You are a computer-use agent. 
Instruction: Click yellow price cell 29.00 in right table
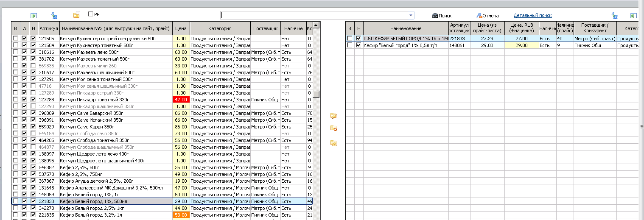(521, 45)
